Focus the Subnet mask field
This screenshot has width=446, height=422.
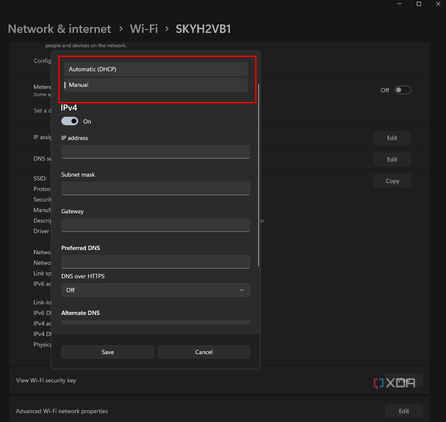pos(156,189)
